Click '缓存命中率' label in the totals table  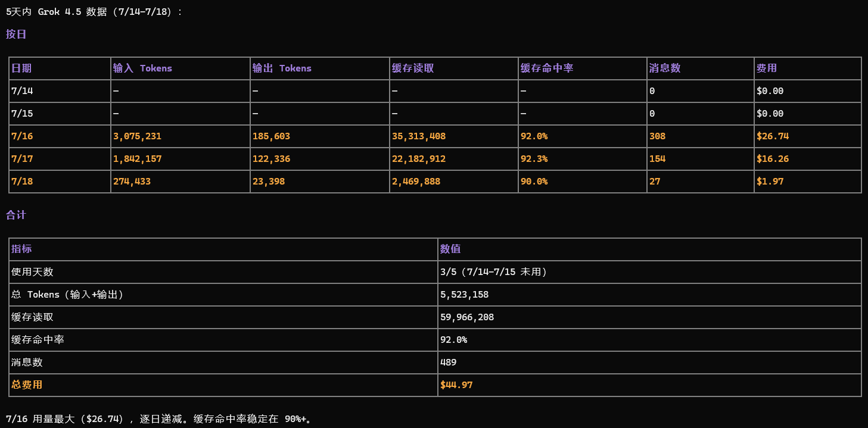38,340
